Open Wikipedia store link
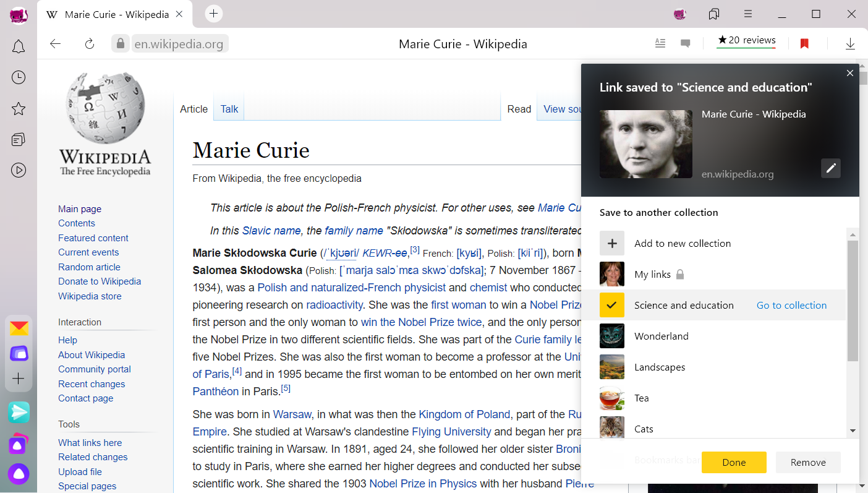This screenshot has width=868, height=493. coord(90,296)
